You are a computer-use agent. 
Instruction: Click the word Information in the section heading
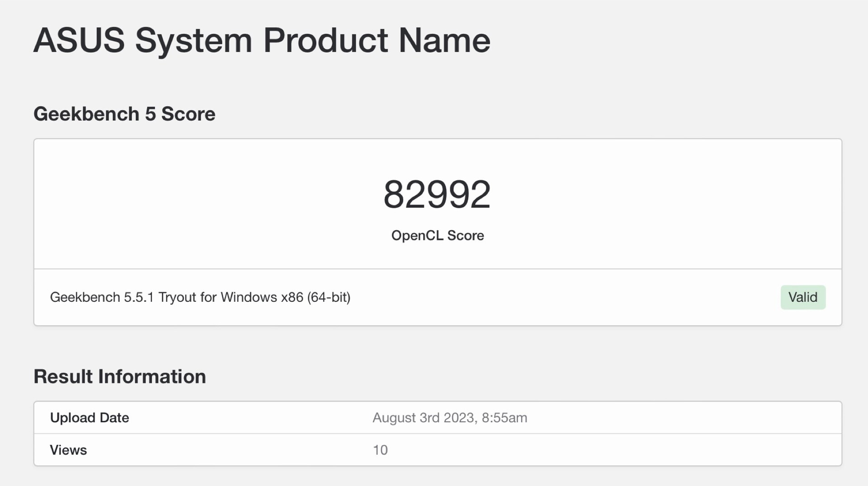pyautogui.click(x=152, y=377)
